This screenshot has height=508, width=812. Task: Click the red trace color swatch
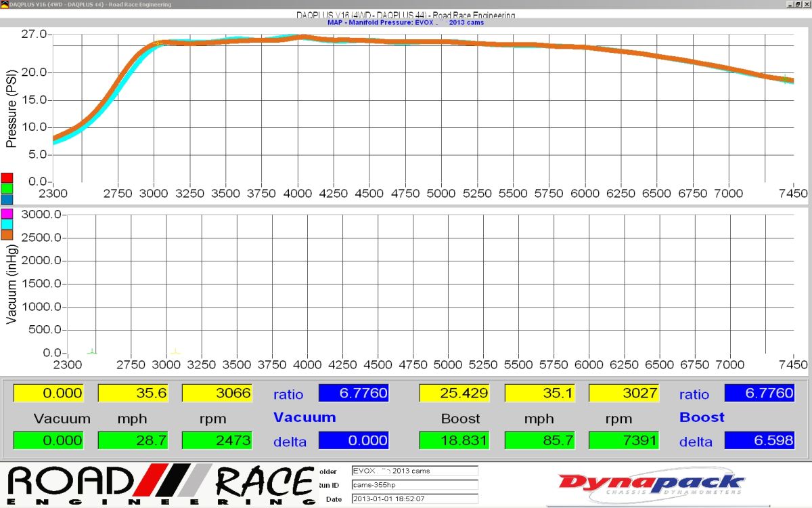[x=7, y=178]
